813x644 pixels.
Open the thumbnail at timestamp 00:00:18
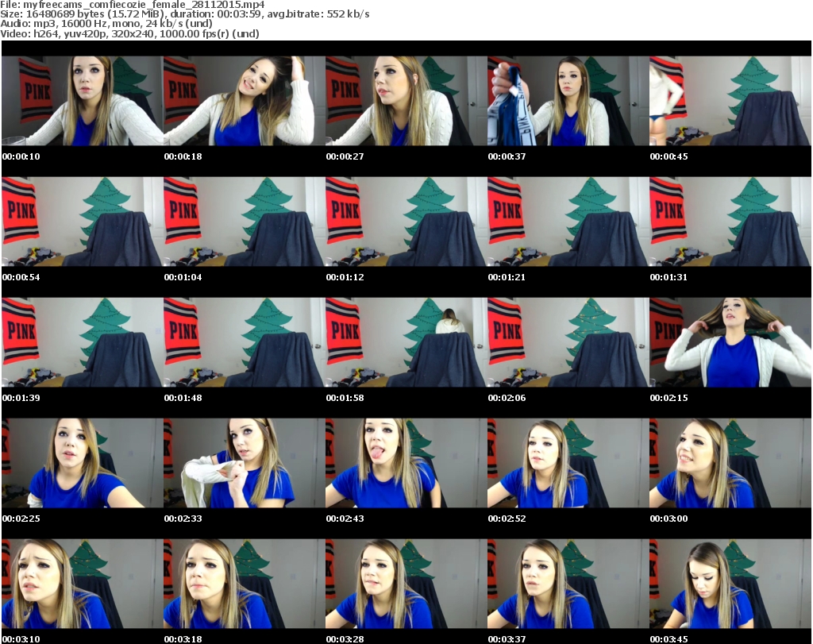(x=245, y=101)
